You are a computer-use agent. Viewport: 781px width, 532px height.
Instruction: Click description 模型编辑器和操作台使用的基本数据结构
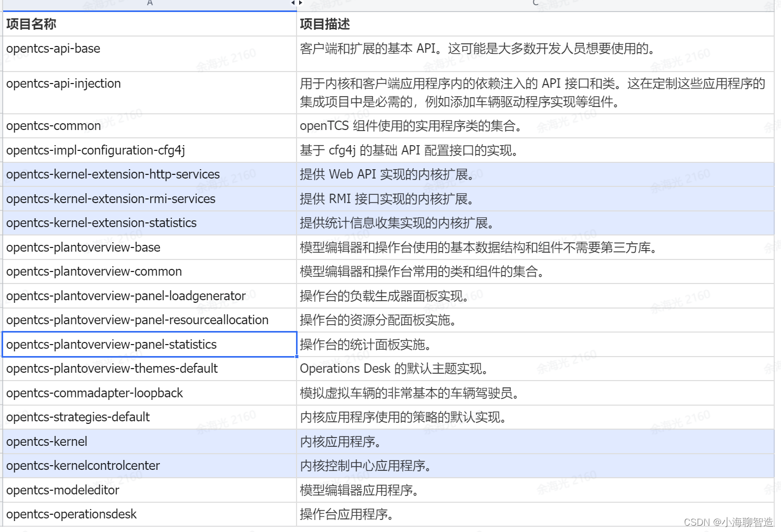click(535, 247)
